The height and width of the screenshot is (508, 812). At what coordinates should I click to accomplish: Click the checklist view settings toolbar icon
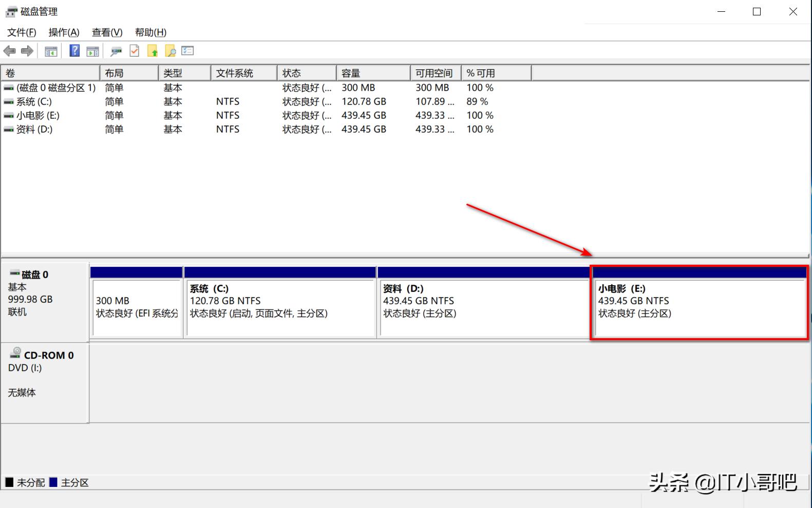(x=187, y=51)
